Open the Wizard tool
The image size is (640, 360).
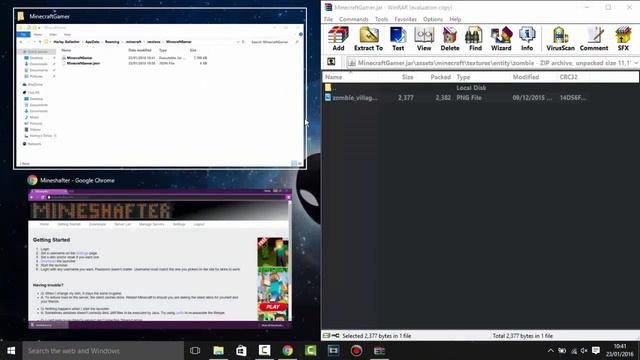501,39
